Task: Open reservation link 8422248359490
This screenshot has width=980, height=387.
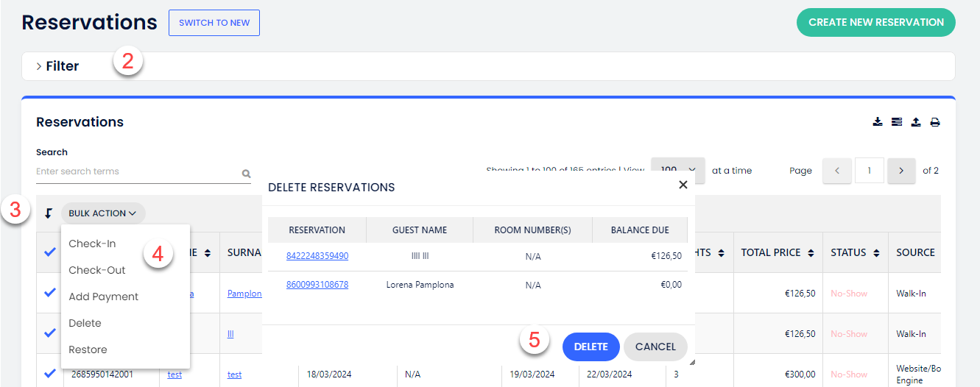Action: (x=317, y=256)
